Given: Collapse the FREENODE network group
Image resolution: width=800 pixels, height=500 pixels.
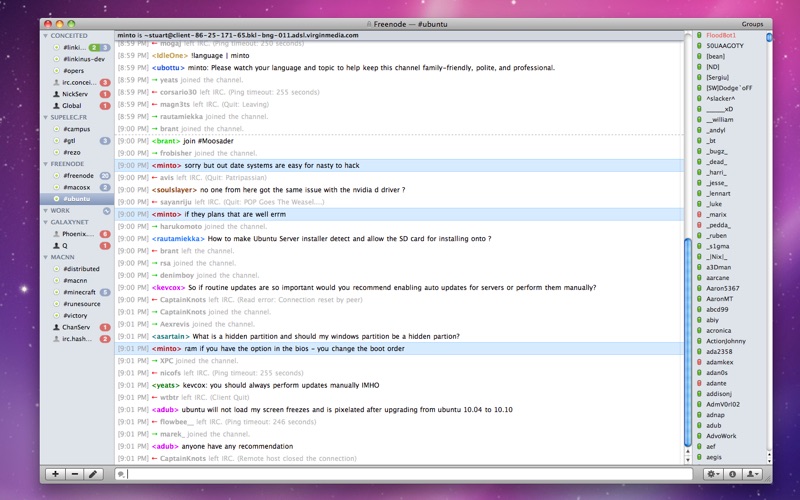Looking at the screenshot, I should click(45, 164).
